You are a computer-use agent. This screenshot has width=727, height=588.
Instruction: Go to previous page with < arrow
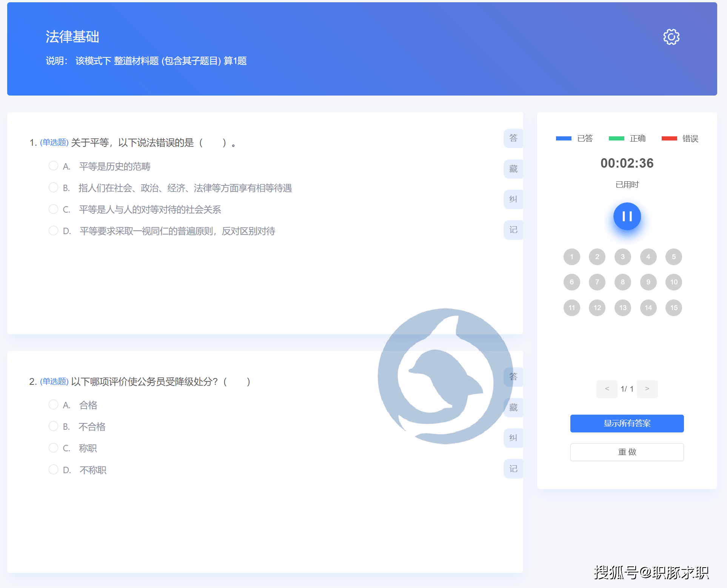pyautogui.click(x=607, y=389)
